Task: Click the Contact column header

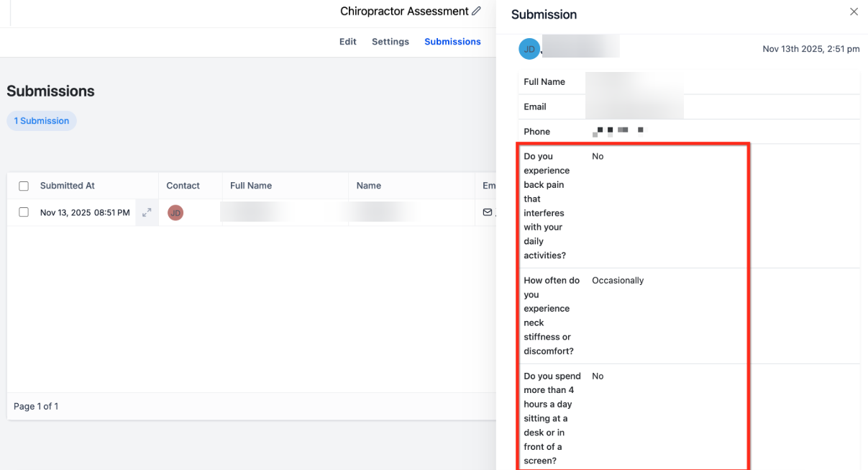Action: click(183, 186)
